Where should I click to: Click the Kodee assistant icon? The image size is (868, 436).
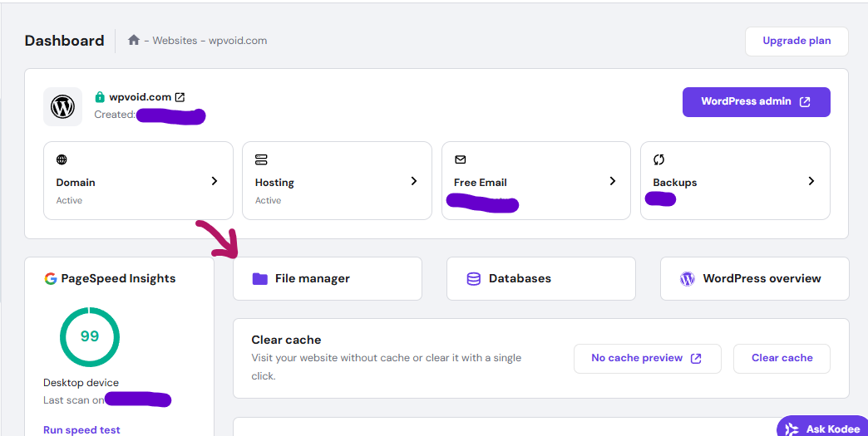tap(792, 429)
